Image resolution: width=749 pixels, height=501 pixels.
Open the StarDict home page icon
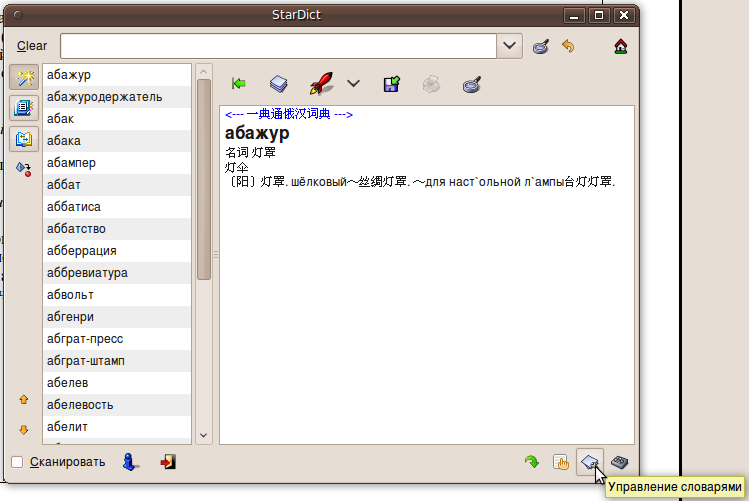click(x=621, y=46)
